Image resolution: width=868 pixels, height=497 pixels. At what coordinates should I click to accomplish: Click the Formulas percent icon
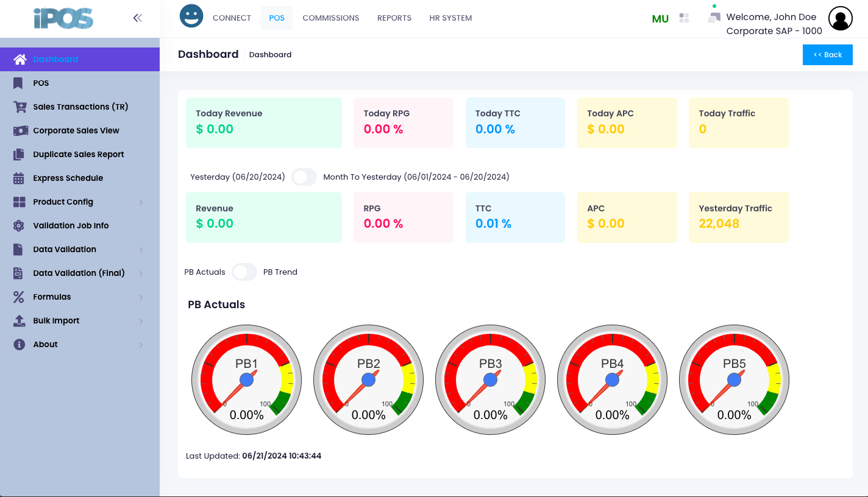19,297
